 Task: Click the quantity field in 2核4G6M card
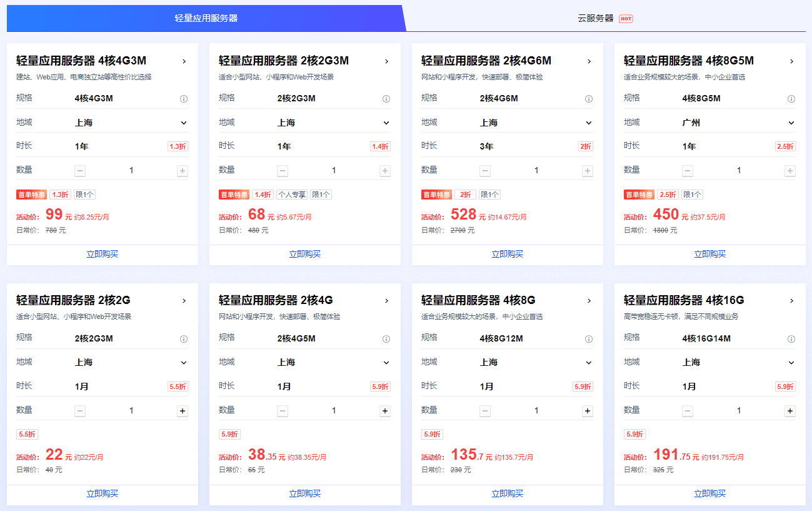click(x=536, y=171)
